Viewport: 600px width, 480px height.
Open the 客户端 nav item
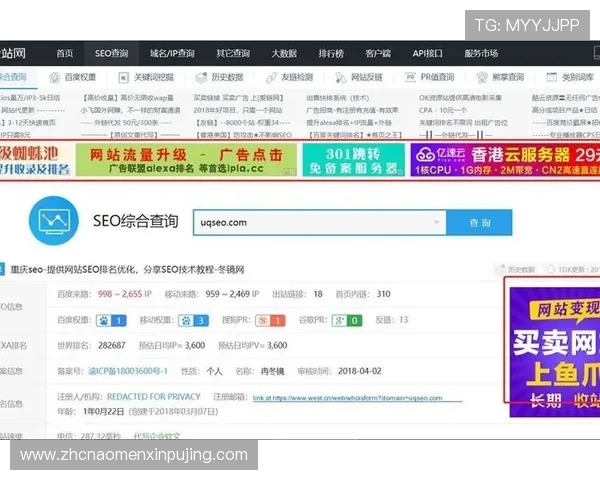coord(378,53)
